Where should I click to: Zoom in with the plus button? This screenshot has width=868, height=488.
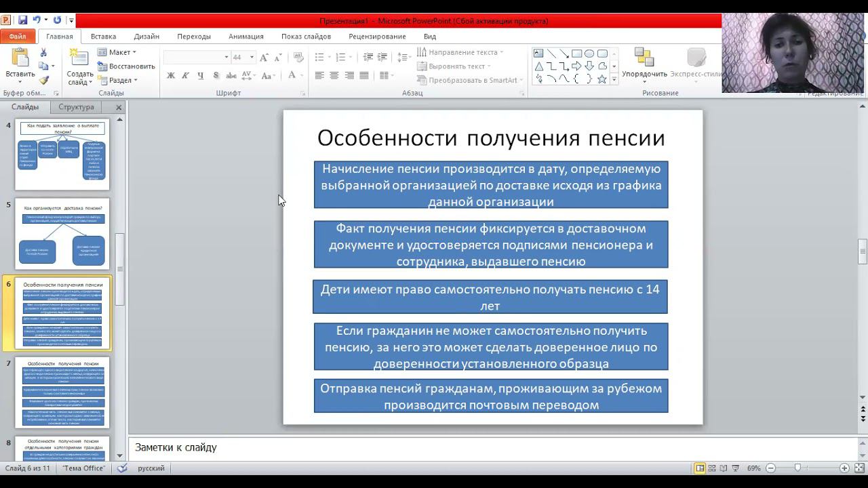pyautogui.click(x=844, y=468)
